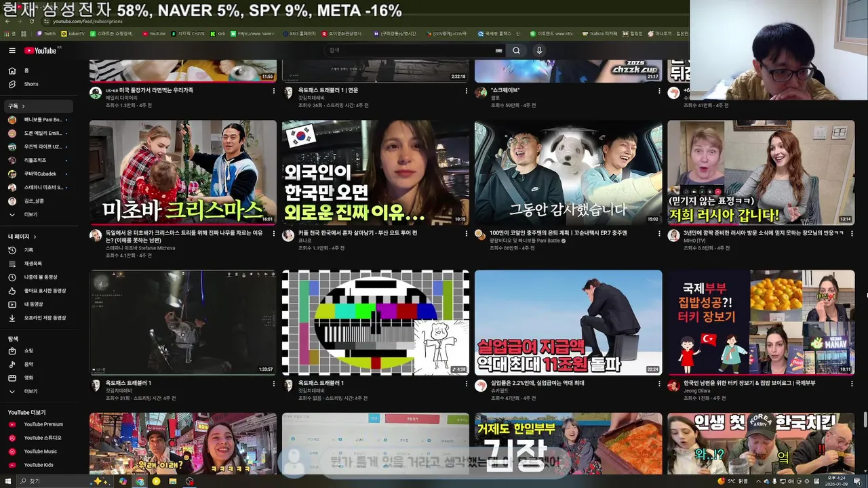Open KBO 홈페이지 bookmark

[x=299, y=33]
